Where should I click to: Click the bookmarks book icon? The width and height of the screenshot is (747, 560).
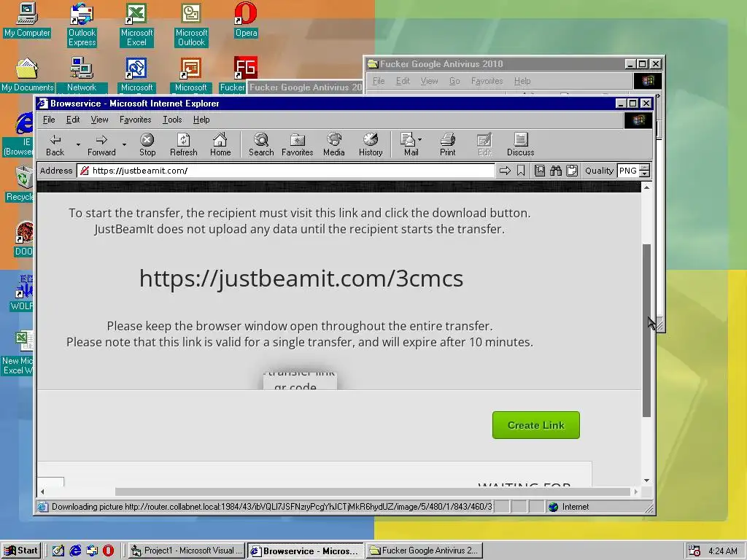(539, 171)
